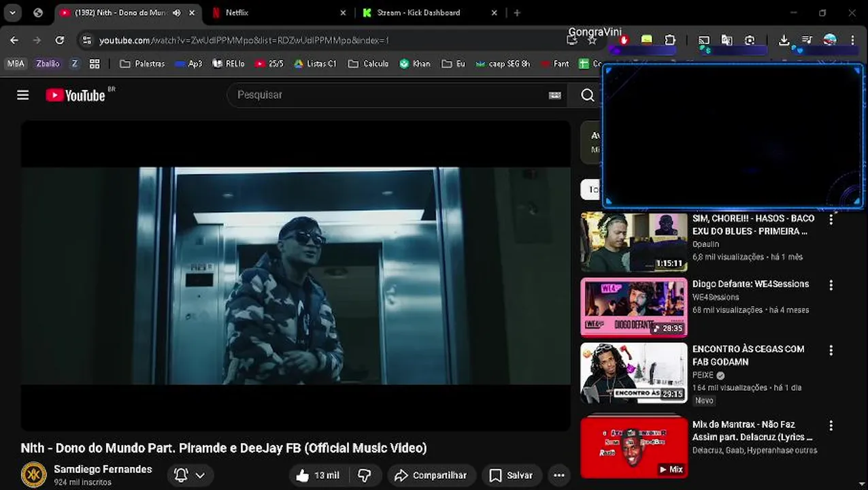The width and height of the screenshot is (868, 490).
Task: Open the tab search chevron dropdown
Action: click(x=12, y=12)
